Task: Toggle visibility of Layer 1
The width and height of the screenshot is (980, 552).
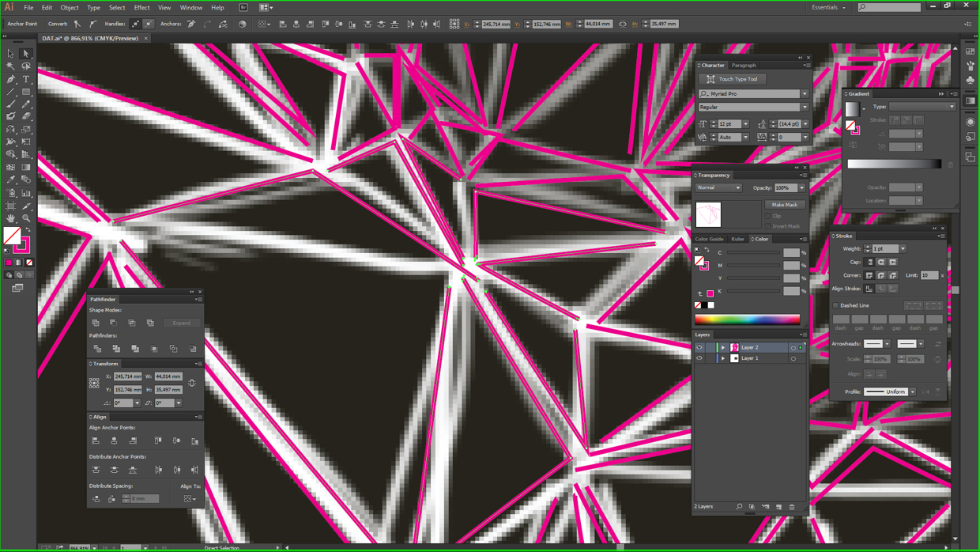Action: [699, 358]
